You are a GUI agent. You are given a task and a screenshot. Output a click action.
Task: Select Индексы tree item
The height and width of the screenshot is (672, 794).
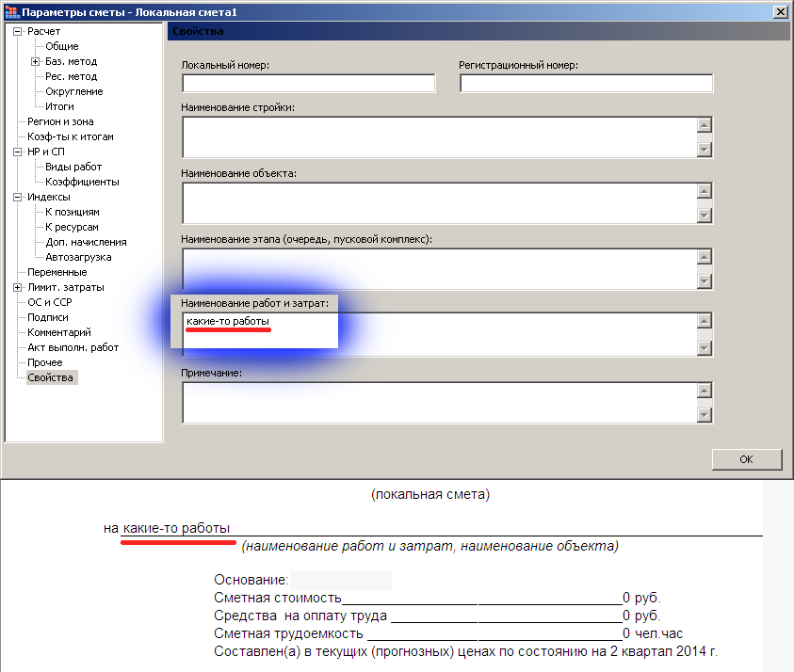pos(49,197)
